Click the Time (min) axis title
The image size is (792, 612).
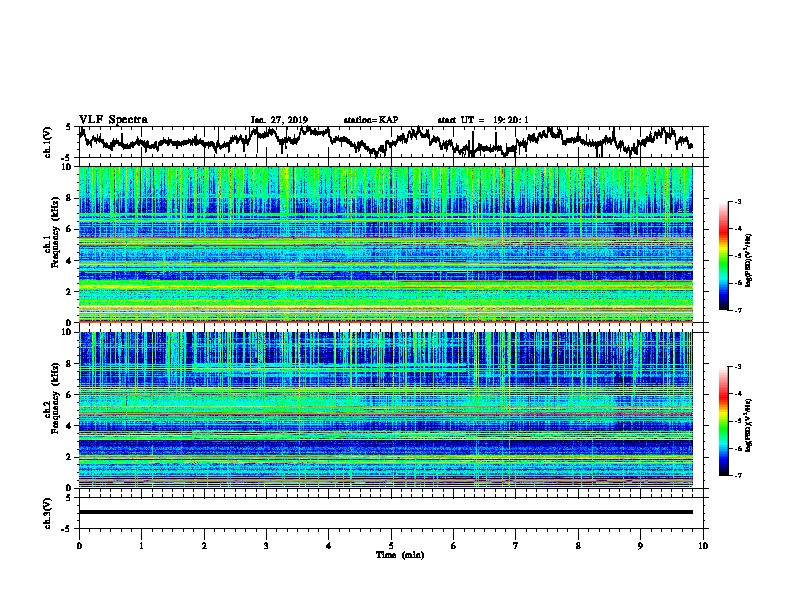[x=400, y=555]
